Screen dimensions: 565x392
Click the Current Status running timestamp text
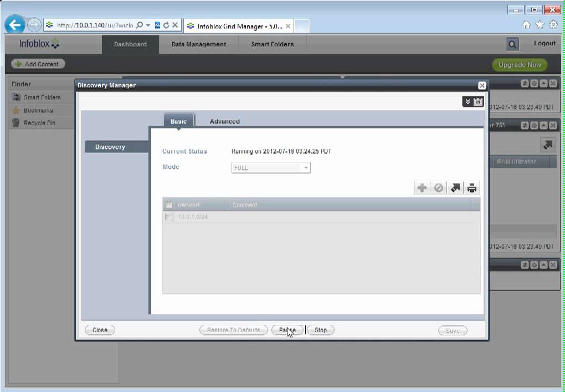point(281,151)
